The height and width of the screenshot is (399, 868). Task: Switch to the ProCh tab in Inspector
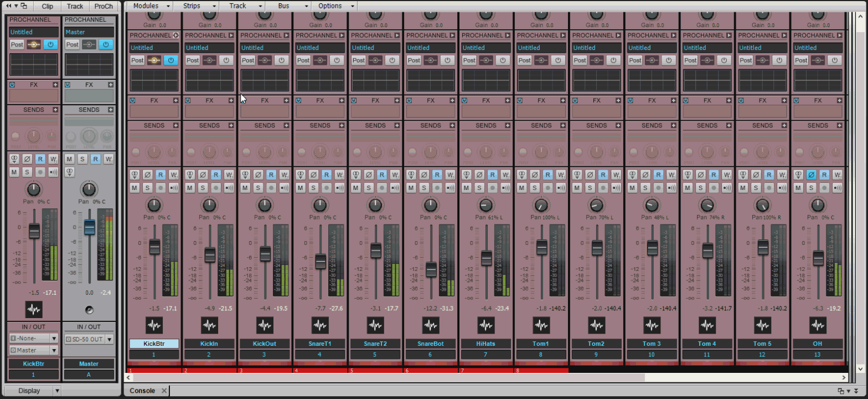pyautogui.click(x=104, y=6)
